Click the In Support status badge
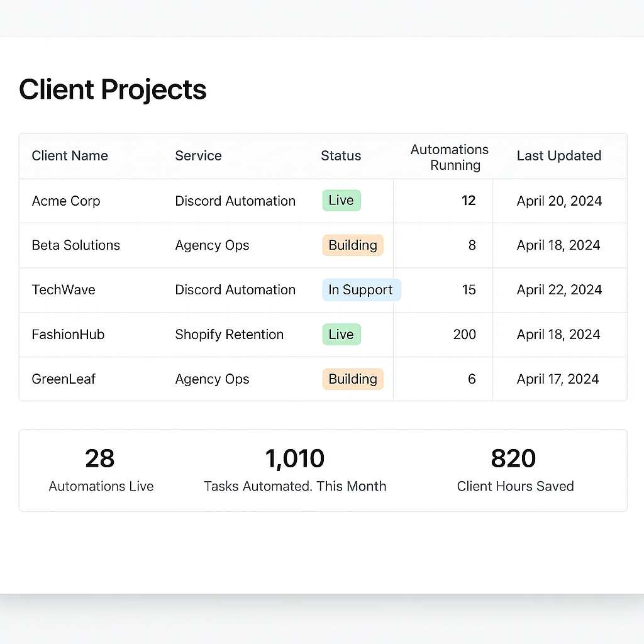Image resolution: width=644 pixels, height=644 pixels. [362, 290]
